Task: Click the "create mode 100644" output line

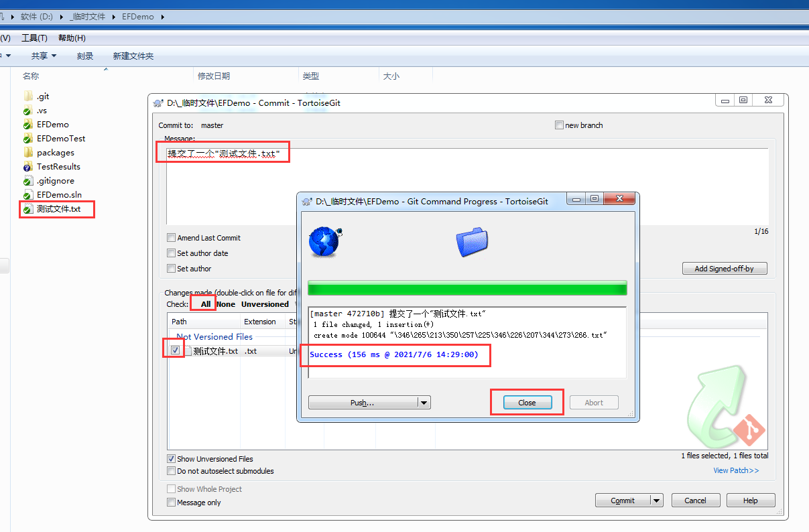Action: coord(460,335)
